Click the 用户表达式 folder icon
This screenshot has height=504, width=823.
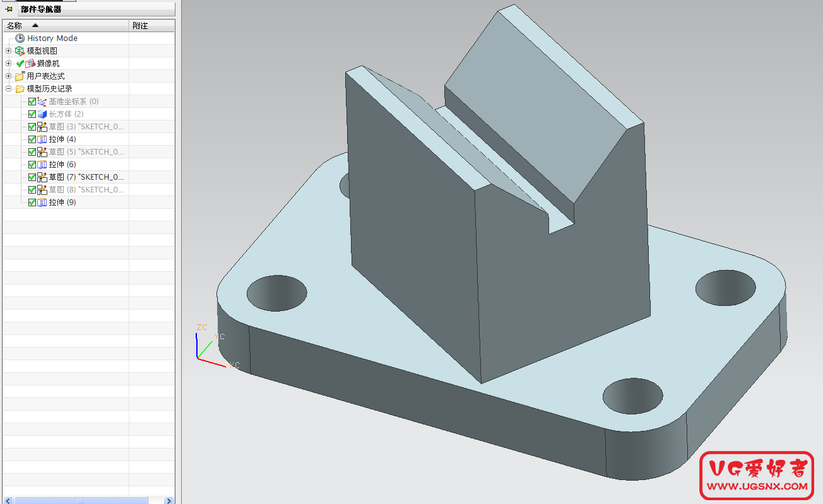pyautogui.click(x=20, y=76)
